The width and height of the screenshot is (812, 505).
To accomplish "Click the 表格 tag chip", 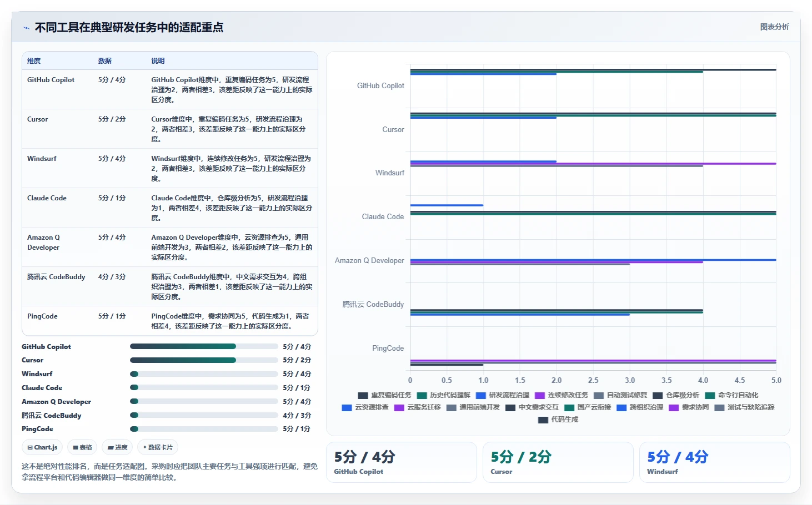I will (x=82, y=447).
